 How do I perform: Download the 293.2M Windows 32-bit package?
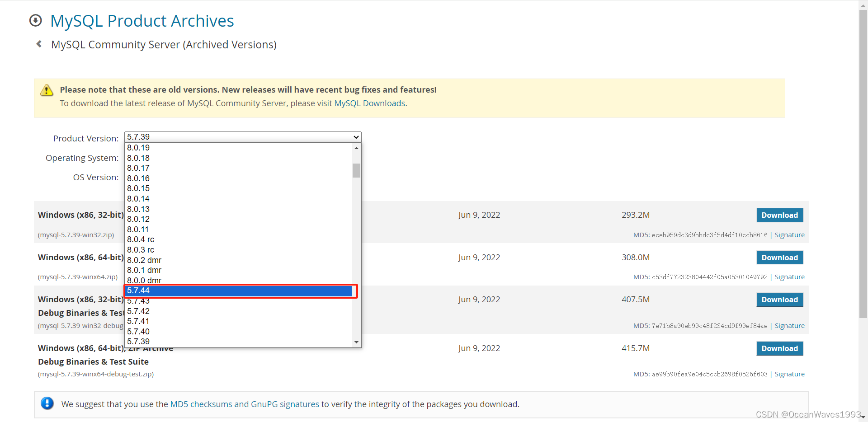click(x=779, y=215)
